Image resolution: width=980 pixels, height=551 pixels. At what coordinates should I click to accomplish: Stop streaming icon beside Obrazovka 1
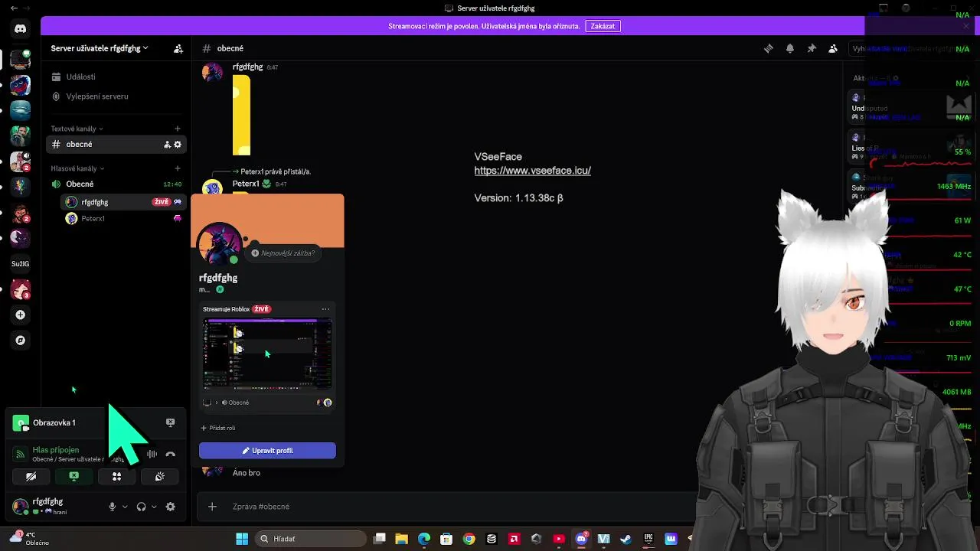click(171, 422)
